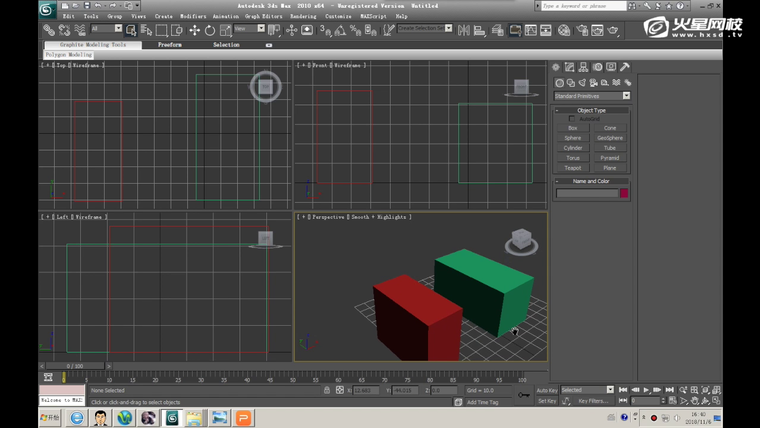Choose the Select and Move tool
The height and width of the screenshot is (428, 760).
point(194,31)
